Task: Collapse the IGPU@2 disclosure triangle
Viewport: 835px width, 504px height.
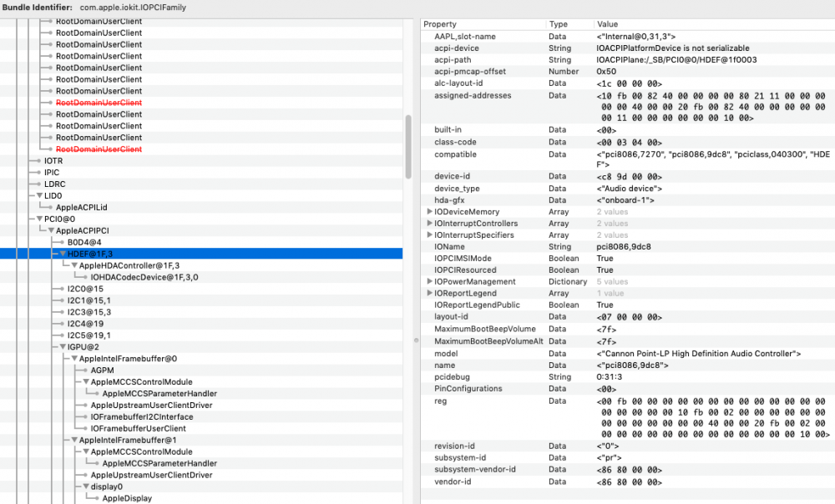Action: [63, 347]
